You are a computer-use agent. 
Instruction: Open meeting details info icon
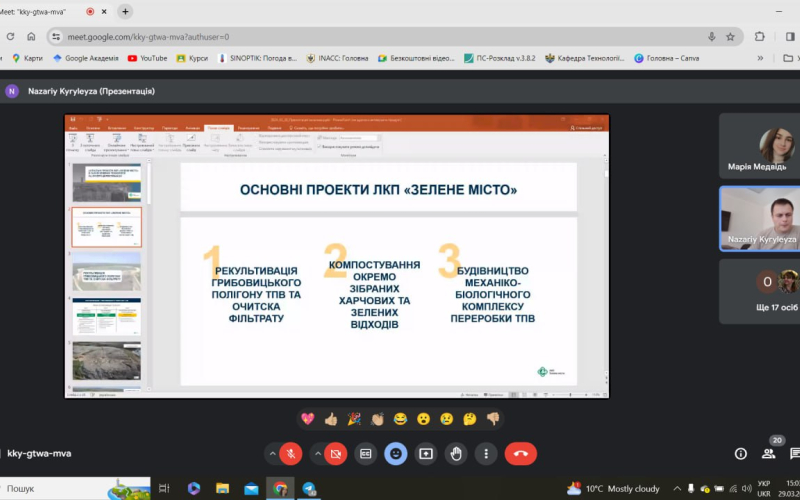click(741, 454)
